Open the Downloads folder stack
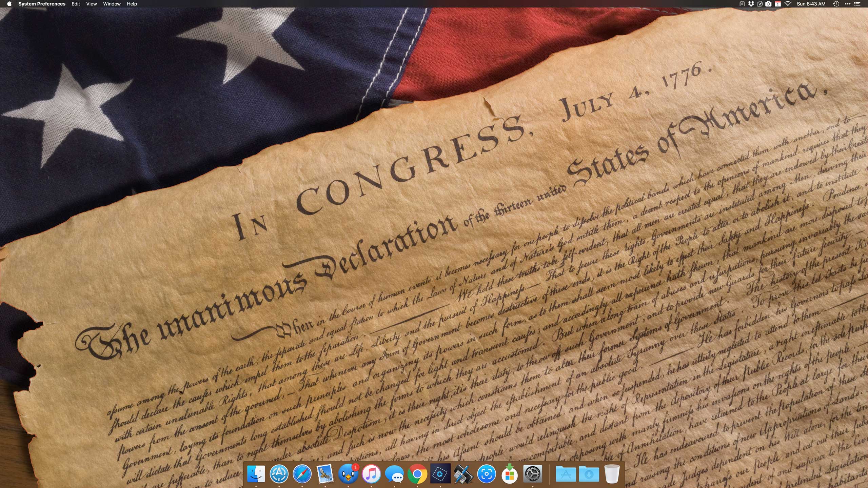 589,474
